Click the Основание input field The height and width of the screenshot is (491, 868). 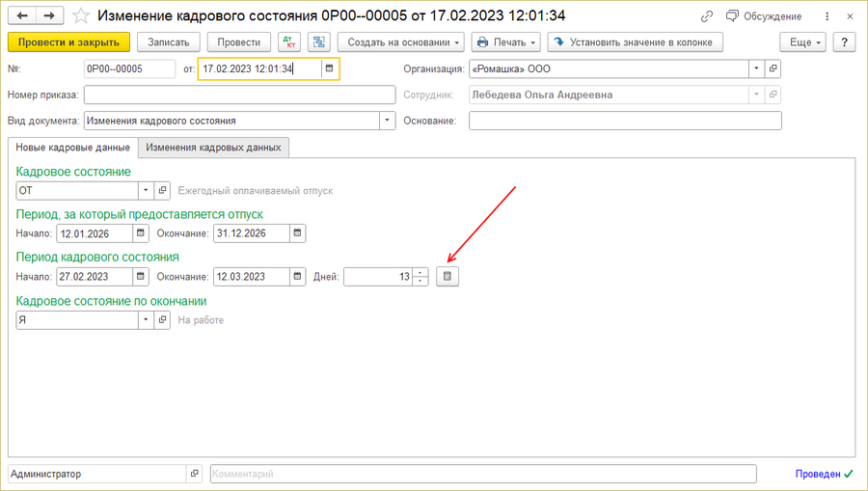pos(625,121)
